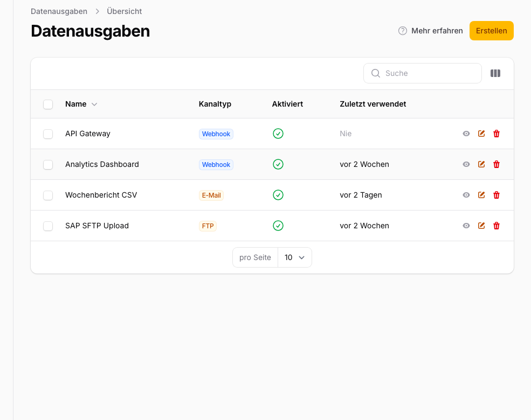Delete the Wochenbericht CSV entry
The width and height of the screenshot is (531, 420).
point(496,195)
